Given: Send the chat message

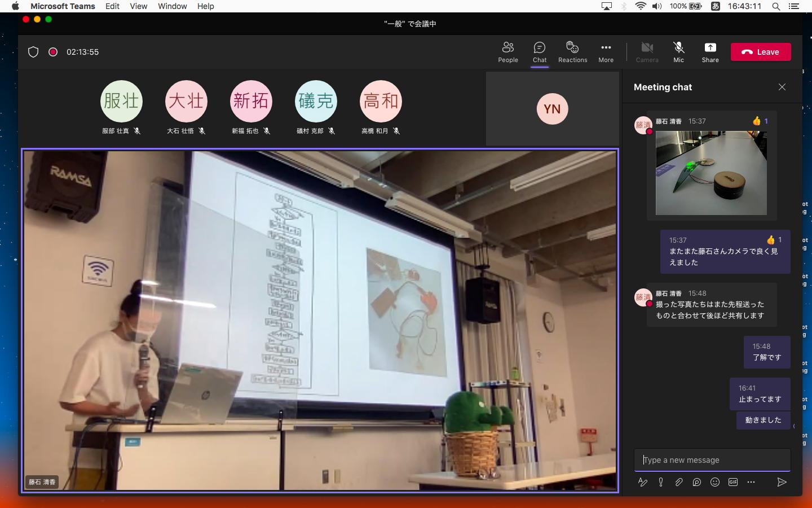Looking at the screenshot, I should [782, 482].
